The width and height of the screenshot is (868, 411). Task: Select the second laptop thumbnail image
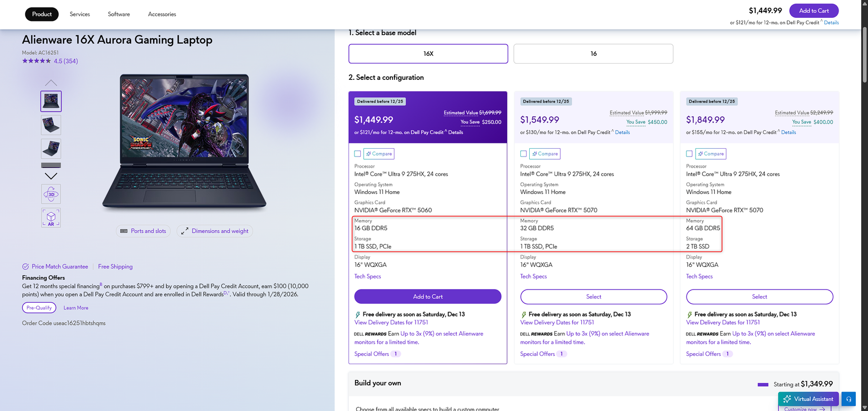pyautogui.click(x=51, y=125)
